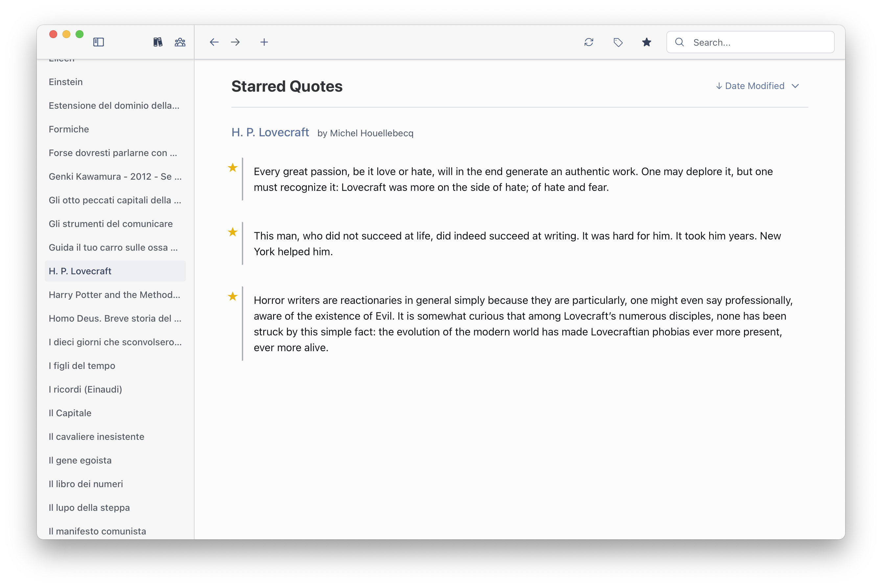Open Formiche in the book list
Image resolution: width=882 pixels, height=588 pixels.
pyautogui.click(x=115, y=129)
